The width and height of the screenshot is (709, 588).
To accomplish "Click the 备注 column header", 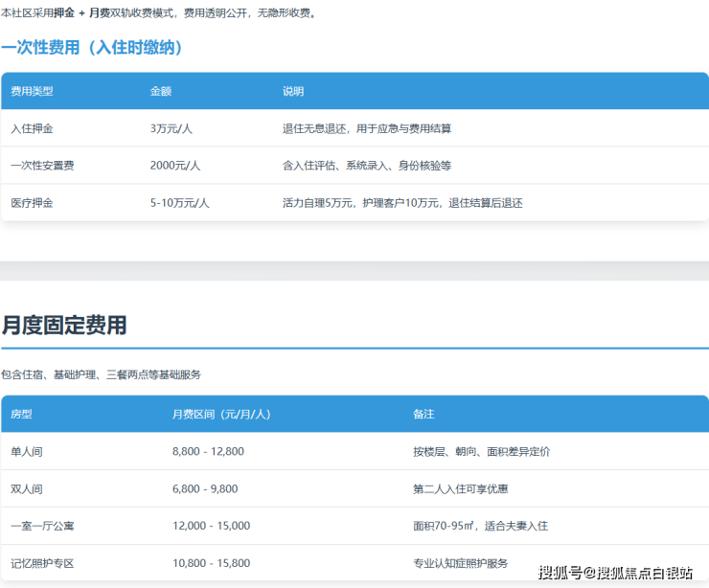I will tap(423, 414).
